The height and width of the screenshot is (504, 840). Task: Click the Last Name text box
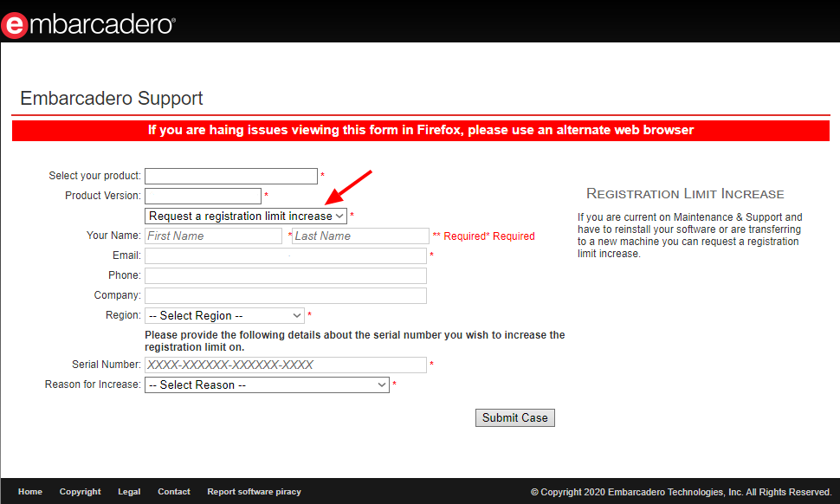click(360, 236)
